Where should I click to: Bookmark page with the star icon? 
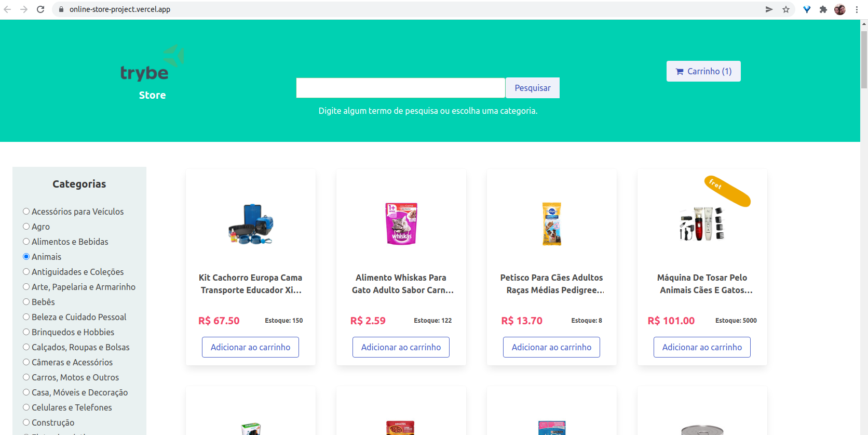786,9
